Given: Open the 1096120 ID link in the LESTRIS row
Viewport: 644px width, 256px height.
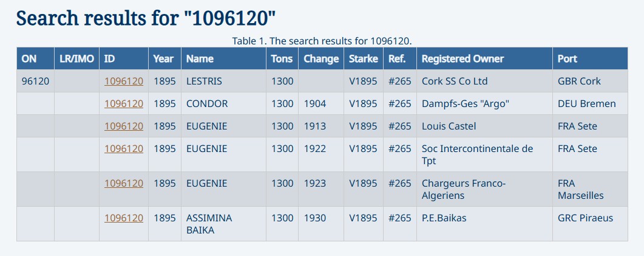Looking at the screenshot, I should coord(124,81).
